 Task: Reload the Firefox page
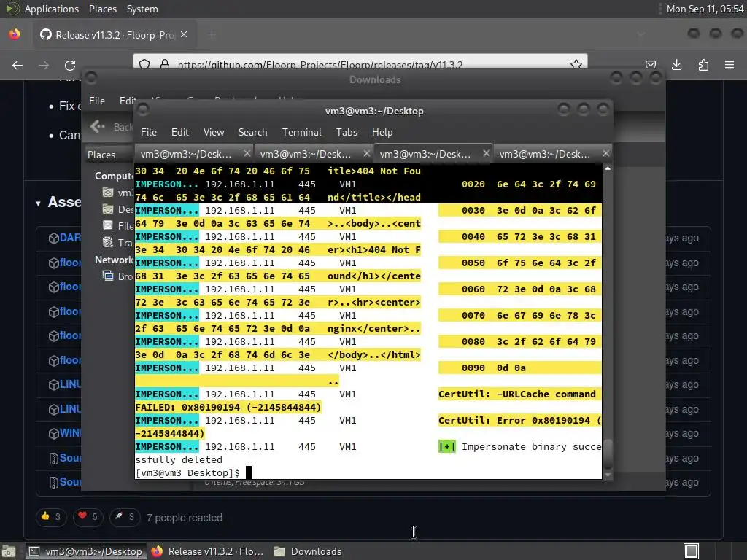coord(70,65)
